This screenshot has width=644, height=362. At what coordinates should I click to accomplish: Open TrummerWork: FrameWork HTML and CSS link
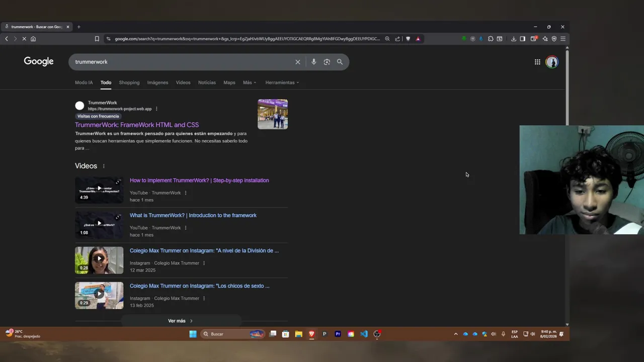click(x=137, y=125)
